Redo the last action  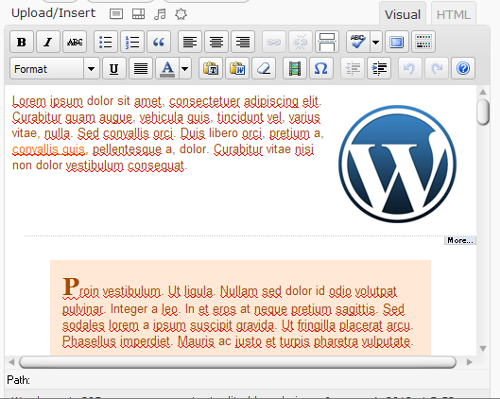[x=437, y=69]
